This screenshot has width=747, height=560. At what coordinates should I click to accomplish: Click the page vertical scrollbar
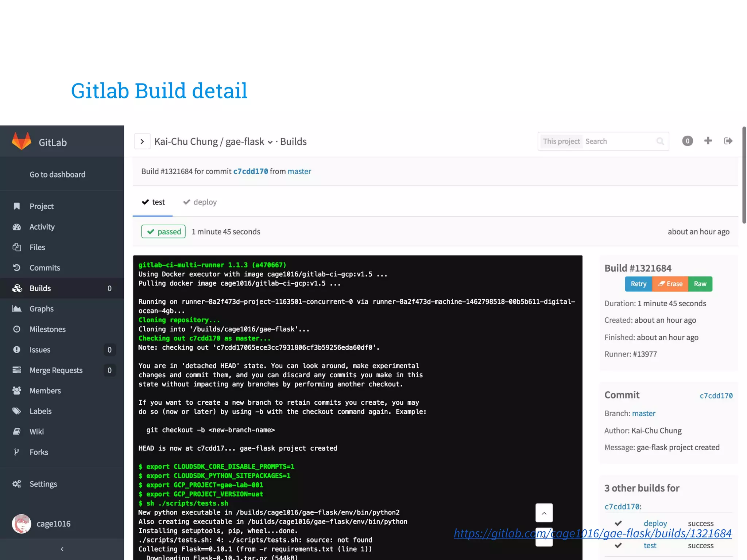coord(744,175)
